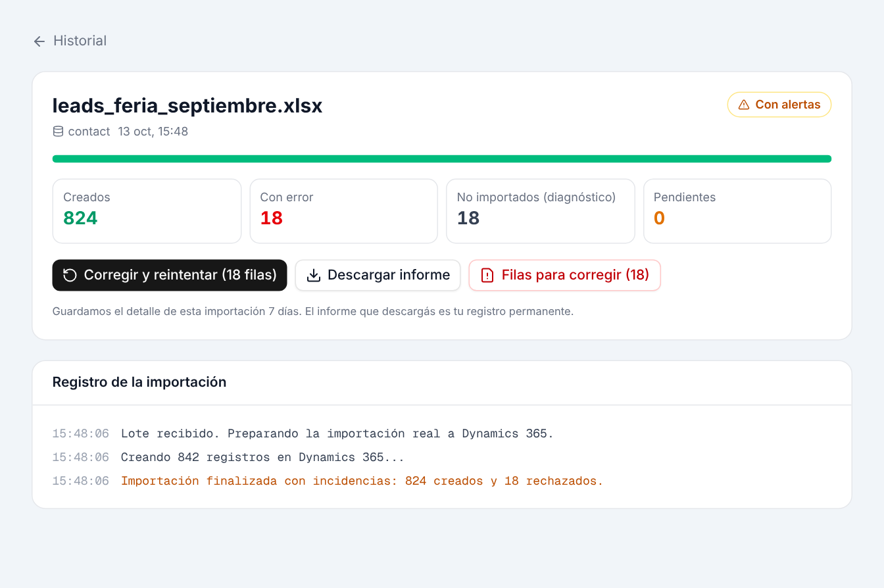Download the report with Descargar informe

pos(378,275)
